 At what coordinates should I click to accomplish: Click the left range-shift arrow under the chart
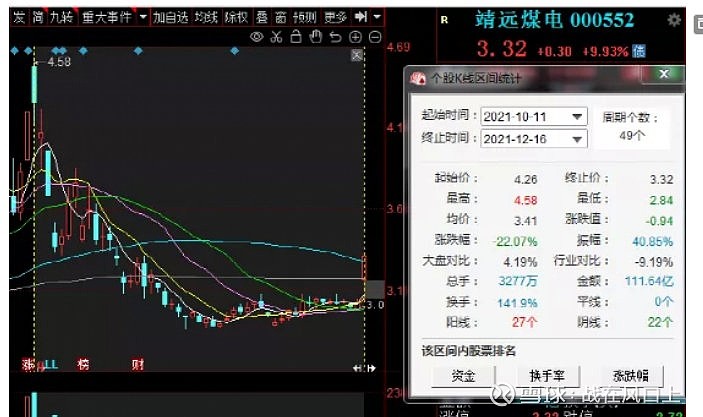(x=357, y=368)
